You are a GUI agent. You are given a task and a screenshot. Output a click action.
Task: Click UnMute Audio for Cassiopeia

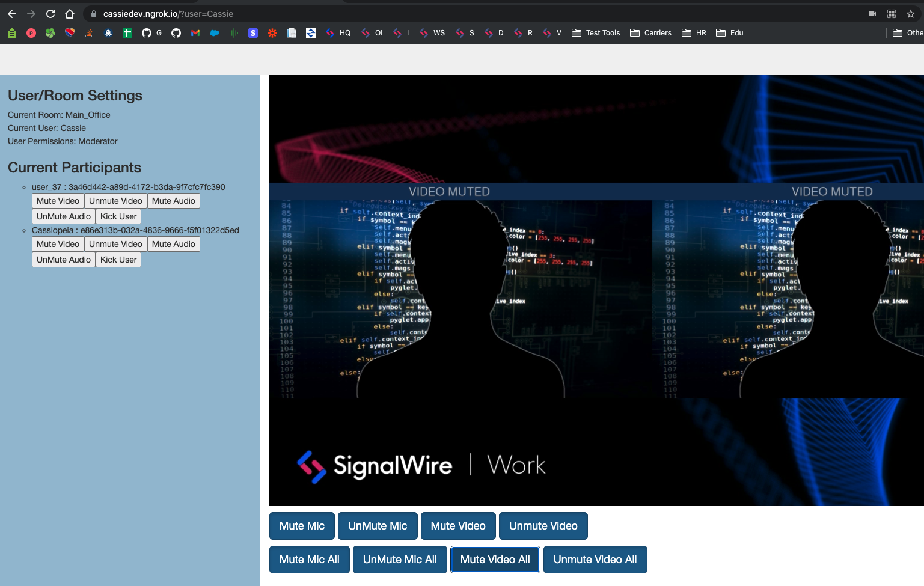click(64, 260)
